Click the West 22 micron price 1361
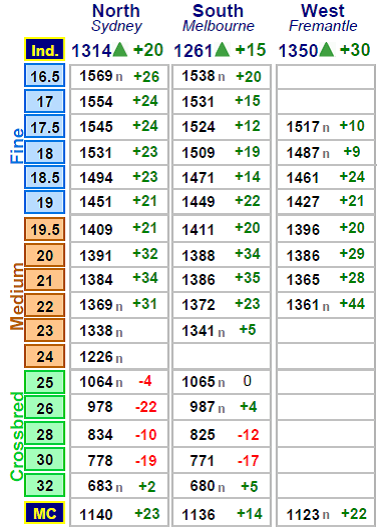384x527 pixels. pos(303,305)
